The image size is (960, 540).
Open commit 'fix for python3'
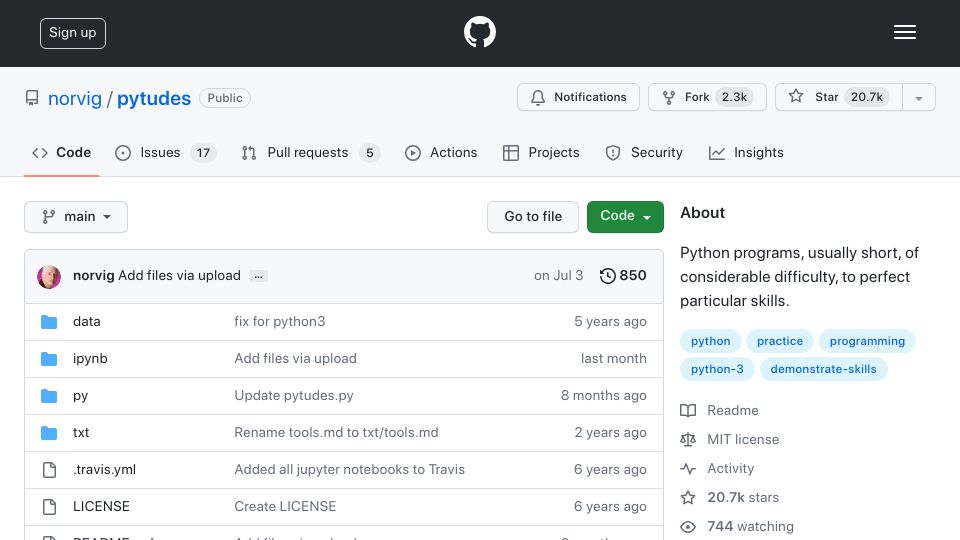[280, 321]
